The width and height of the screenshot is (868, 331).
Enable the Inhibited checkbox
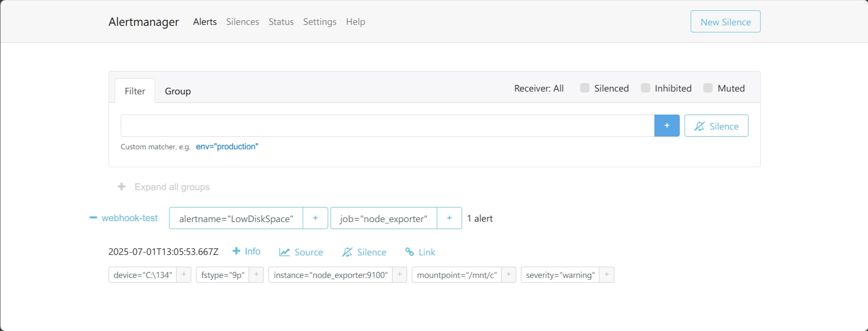tap(645, 88)
